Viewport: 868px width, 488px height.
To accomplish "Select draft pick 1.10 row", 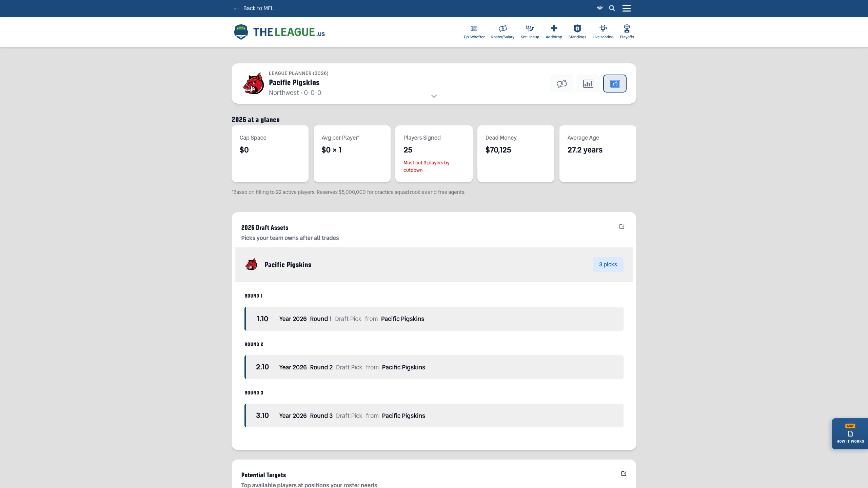I will coord(434,319).
